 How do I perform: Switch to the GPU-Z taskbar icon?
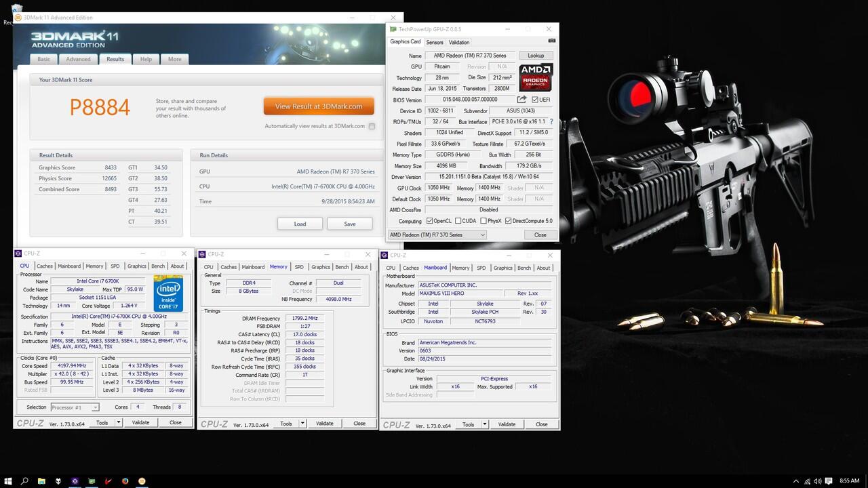92,481
